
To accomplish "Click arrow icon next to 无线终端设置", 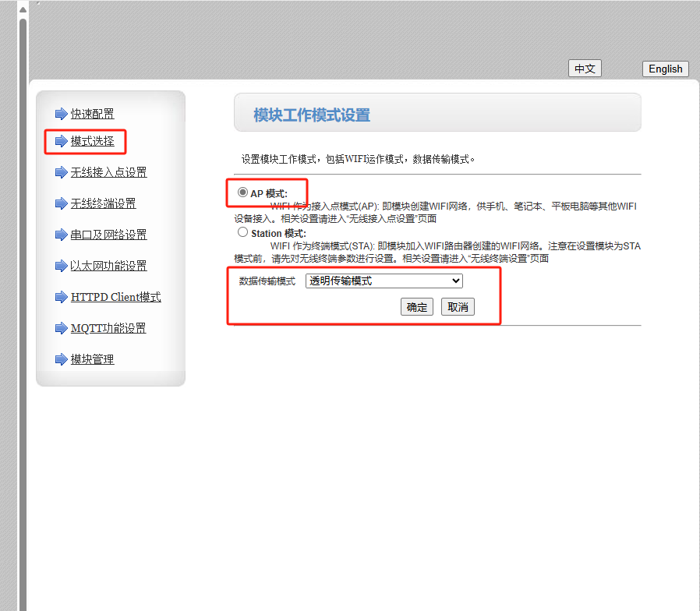I will [61, 203].
